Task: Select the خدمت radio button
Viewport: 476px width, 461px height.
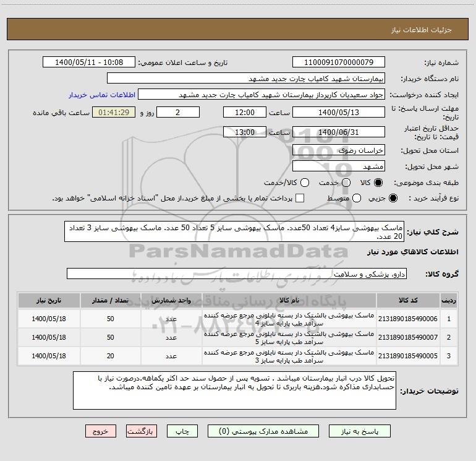Action: point(346,183)
